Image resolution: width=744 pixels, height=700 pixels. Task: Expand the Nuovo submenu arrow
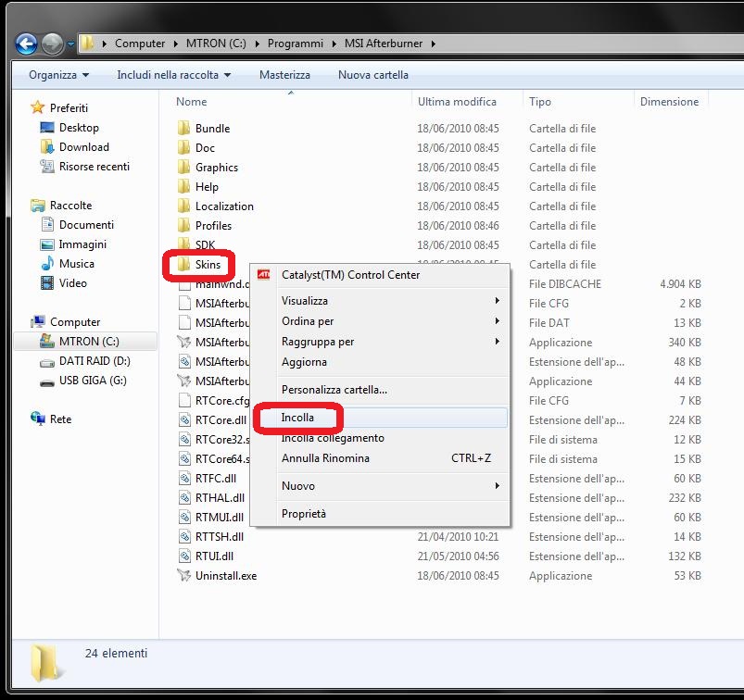(x=497, y=485)
